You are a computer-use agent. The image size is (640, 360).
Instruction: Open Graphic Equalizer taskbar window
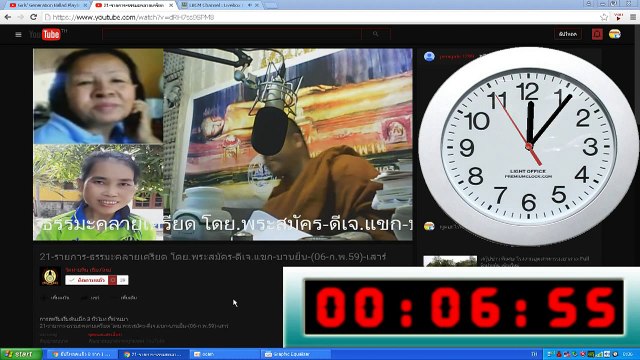click(296, 354)
